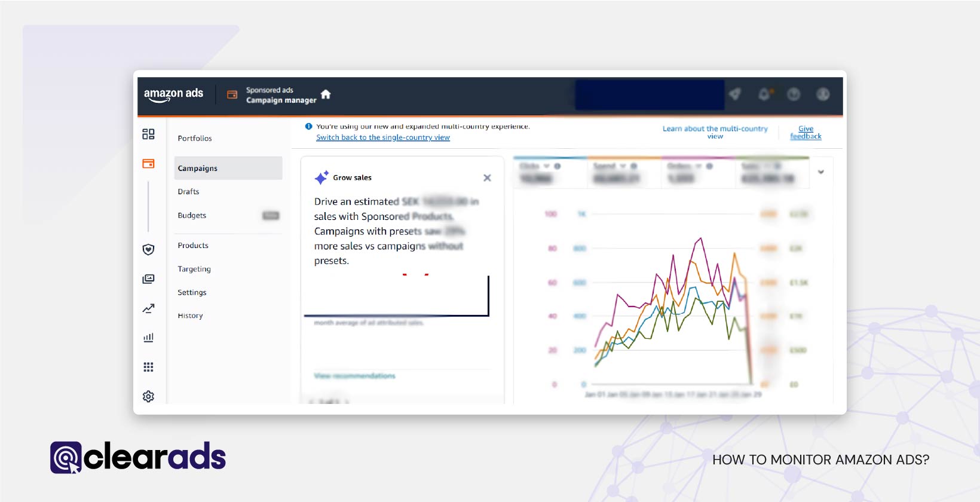Image resolution: width=980 pixels, height=502 pixels.
Task: Open Targeting in the side menu
Action: pos(194,269)
